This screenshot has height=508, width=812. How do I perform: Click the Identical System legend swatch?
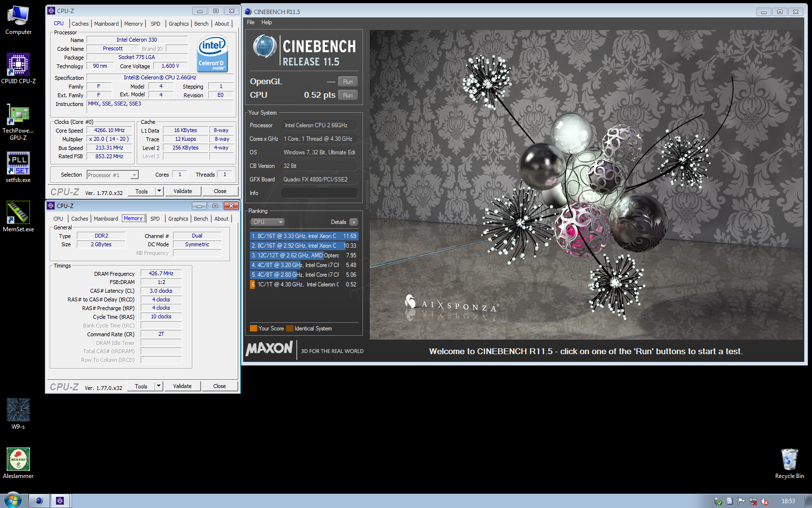coord(290,329)
